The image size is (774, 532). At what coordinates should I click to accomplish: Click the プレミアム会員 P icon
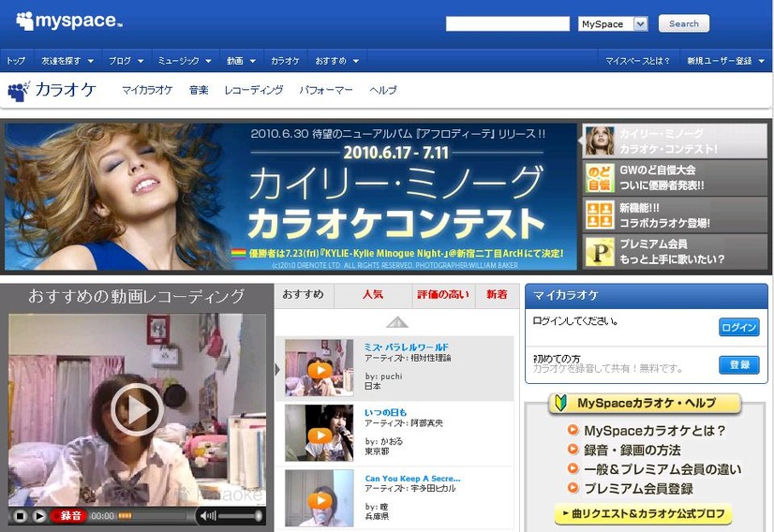[x=600, y=252]
